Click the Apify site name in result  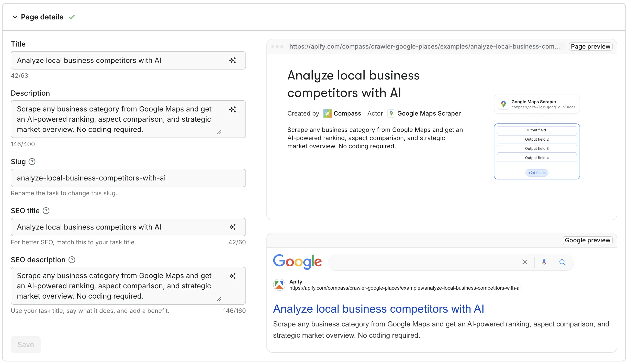coord(296,282)
